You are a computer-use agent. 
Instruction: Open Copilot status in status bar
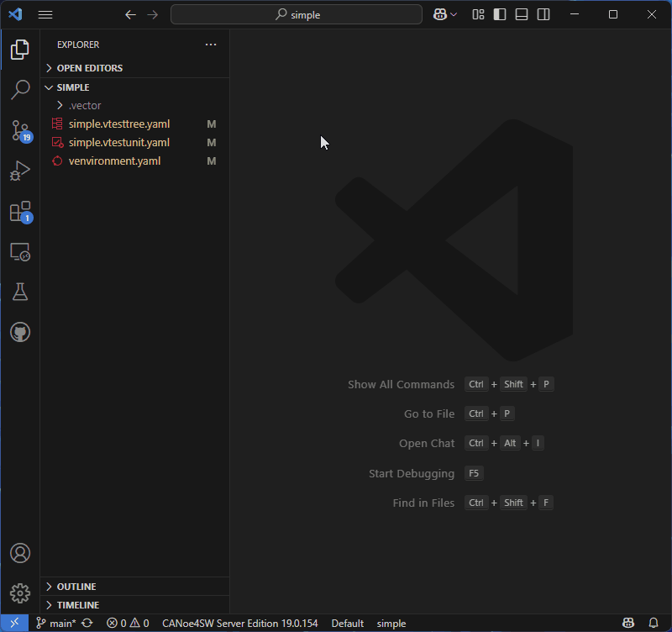628,623
